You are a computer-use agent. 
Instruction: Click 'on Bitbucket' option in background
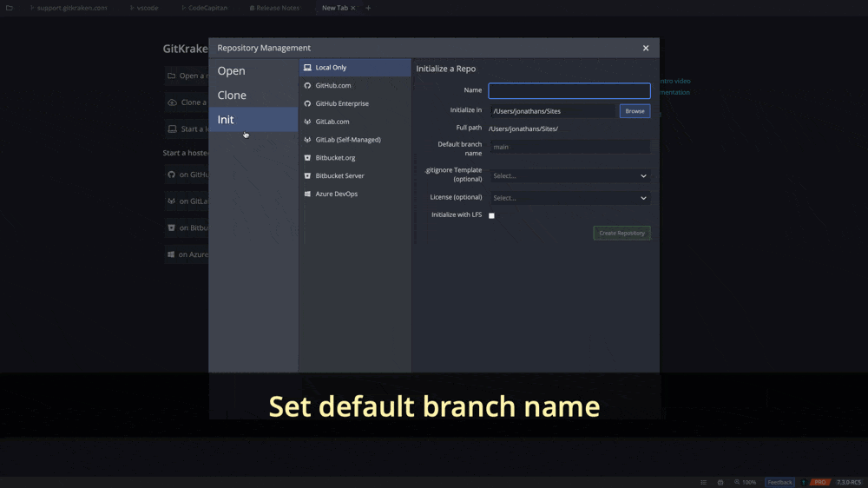[x=187, y=228]
